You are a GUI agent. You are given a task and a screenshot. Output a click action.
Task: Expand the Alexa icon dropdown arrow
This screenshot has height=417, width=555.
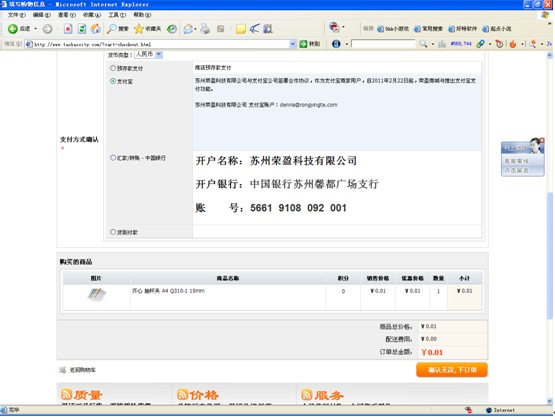click(x=347, y=44)
